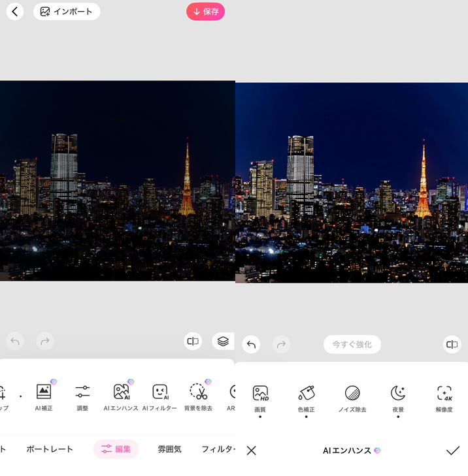
Task: Select the 背景を除去 scissors tool
Action: [x=198, y=396]
